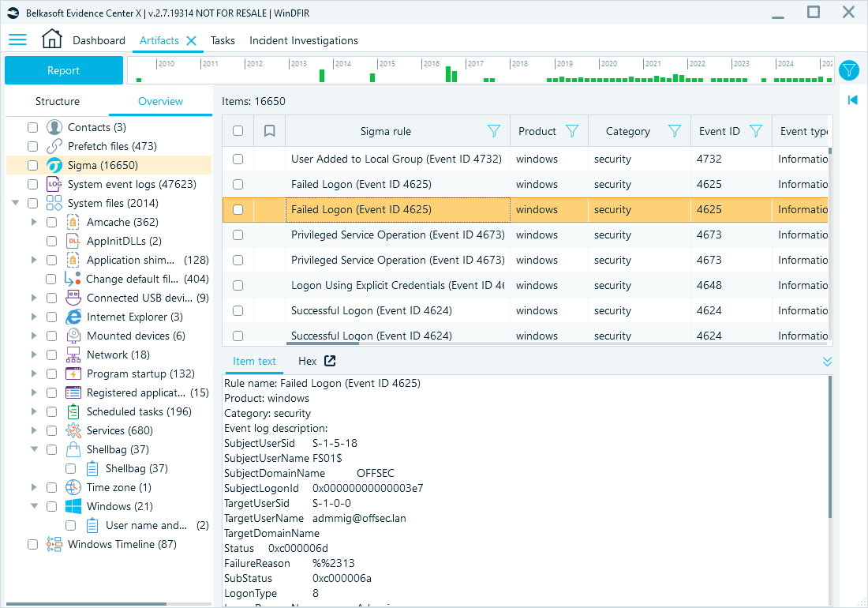Click the Product column filter icon

[x=572, y=131]
